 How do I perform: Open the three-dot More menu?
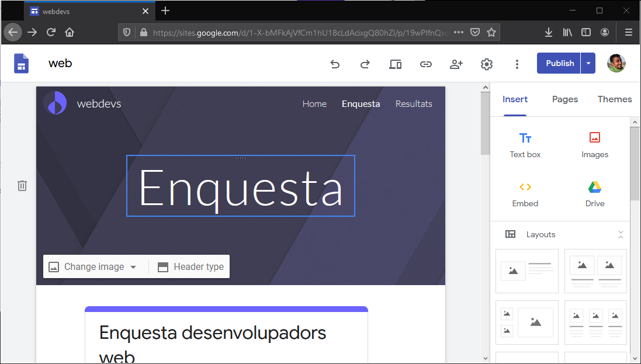[x=517, y=64]
